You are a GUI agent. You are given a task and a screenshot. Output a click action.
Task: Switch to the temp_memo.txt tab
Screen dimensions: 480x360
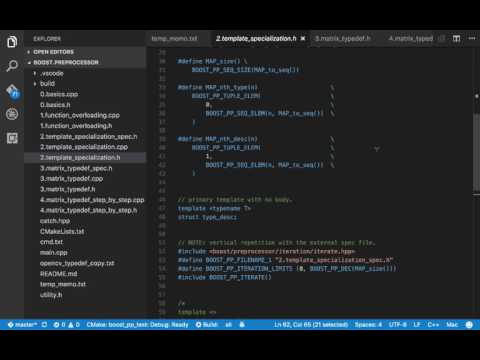[x=174, y=39]
